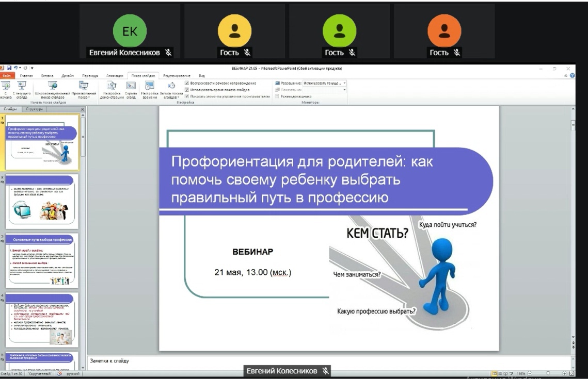Image resolution: width=588 pixels, height=379 pixels.
Task: Switch to the Анимация ribbon tab
Action: pos(115,76)
